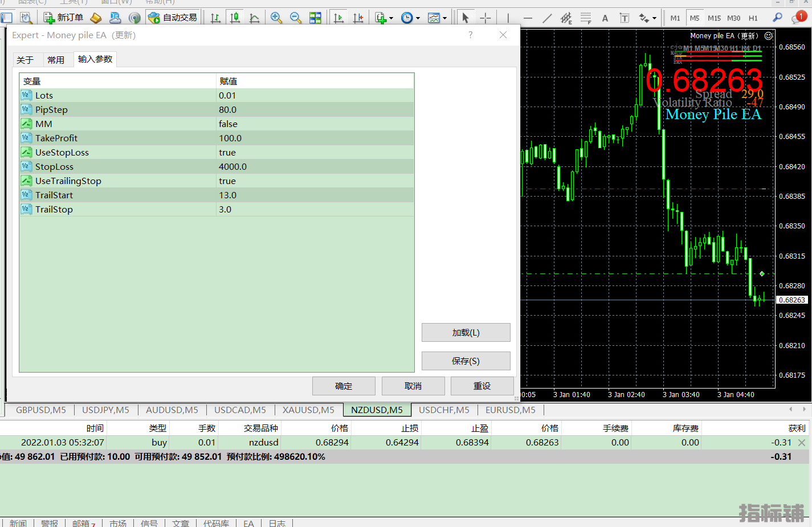Switch to the 常用 (Common) tab
Viewport: 812px width, 527px height.
[56, 60]
